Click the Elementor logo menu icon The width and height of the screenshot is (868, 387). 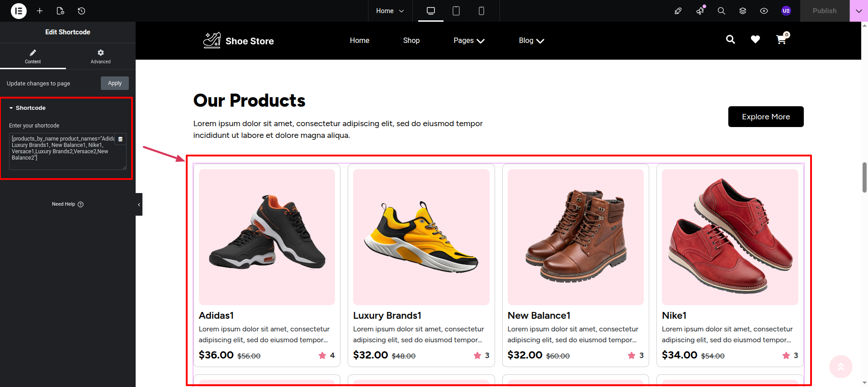[x=19, y=11]
